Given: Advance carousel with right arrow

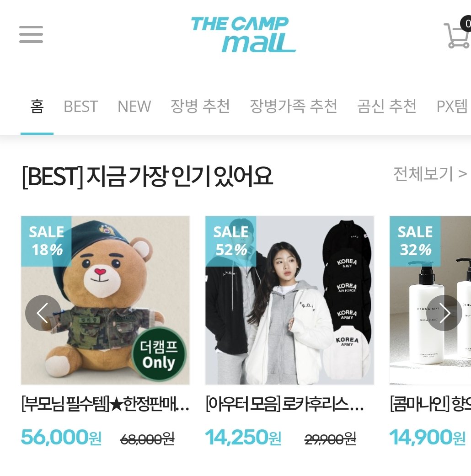Looking at the screenshot, I should click(x=444, y=313).
